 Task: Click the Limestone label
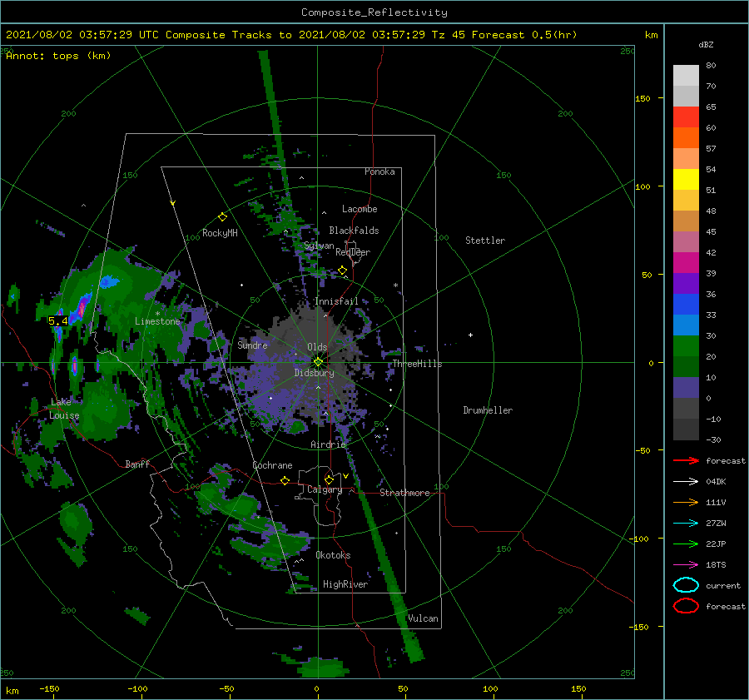tap(157, 321)
